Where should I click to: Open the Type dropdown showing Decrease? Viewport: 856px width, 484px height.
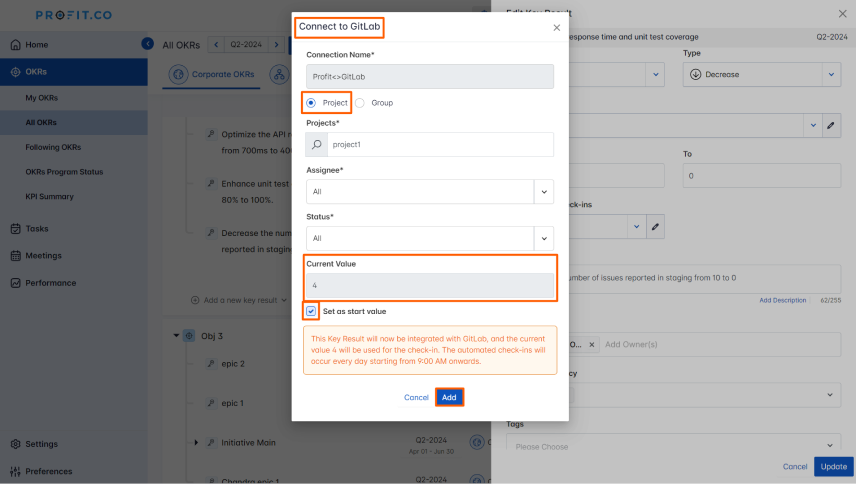(762, 74)
